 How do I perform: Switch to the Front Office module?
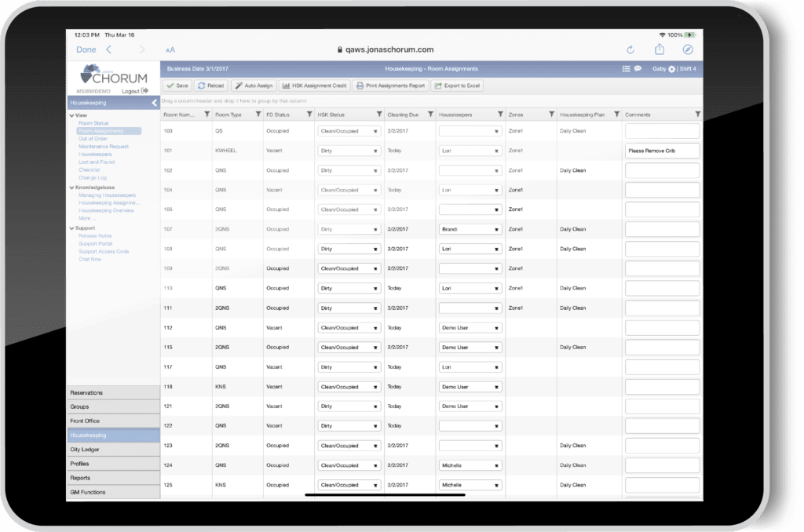click(x=85, y=421)
